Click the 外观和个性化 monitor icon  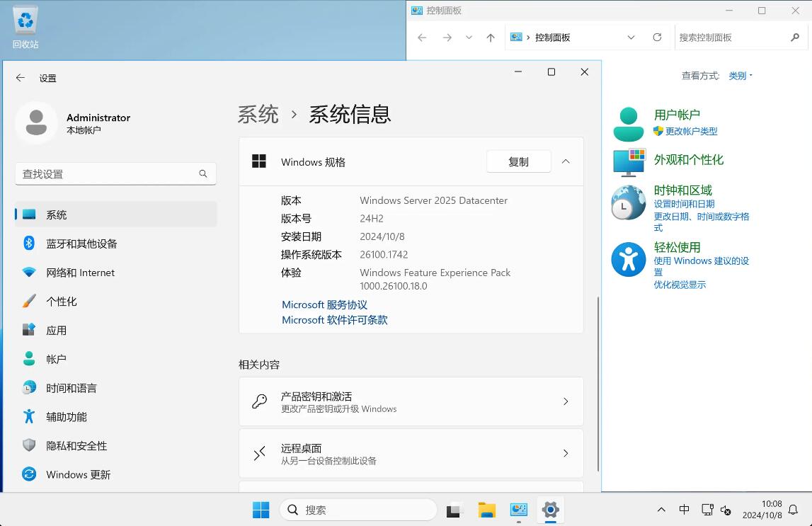(629, 162)
